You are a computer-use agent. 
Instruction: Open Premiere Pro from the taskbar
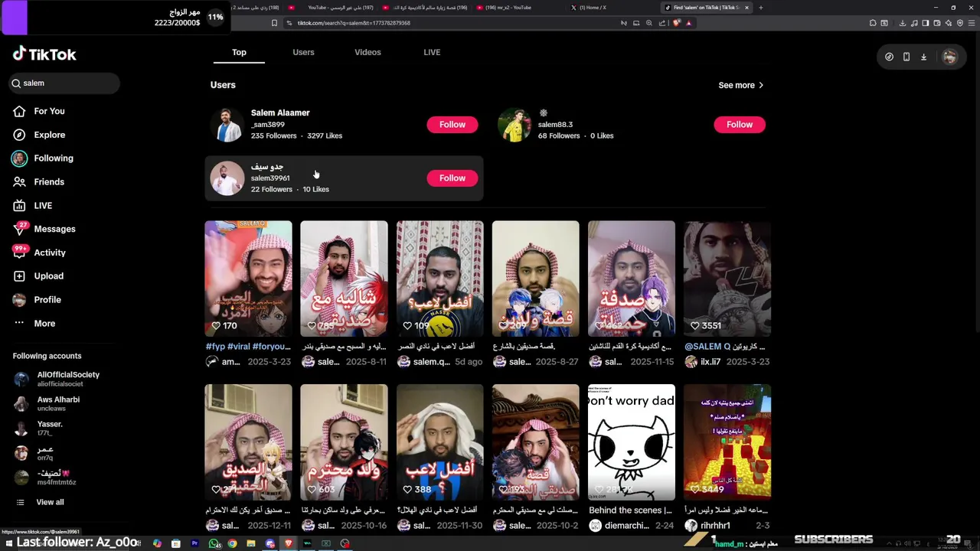tap(194, 543)
